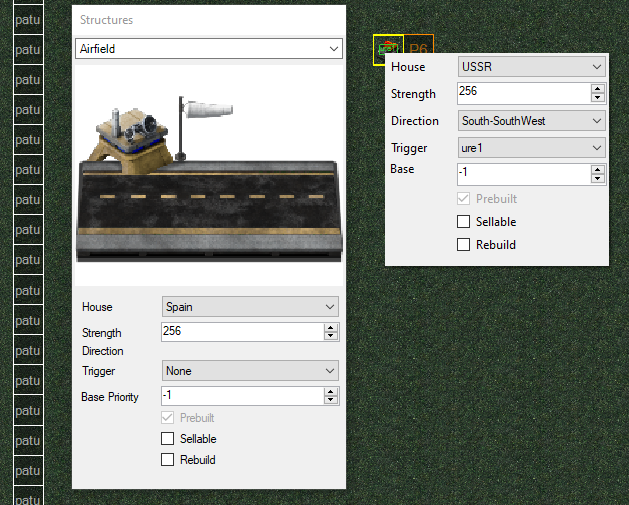Click the Base Priority input field
Screen dimensions: 629x505
(242, 396)
